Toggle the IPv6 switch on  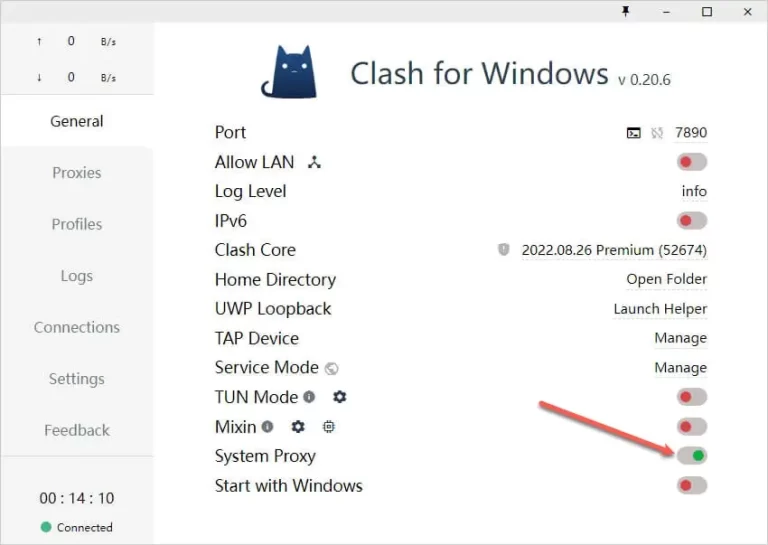coord(691,221)
